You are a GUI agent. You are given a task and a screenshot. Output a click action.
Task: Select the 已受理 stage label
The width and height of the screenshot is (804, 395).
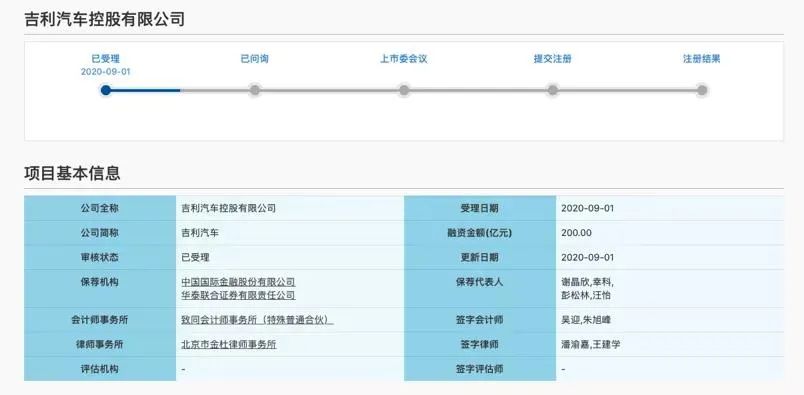tap(106, 59)
